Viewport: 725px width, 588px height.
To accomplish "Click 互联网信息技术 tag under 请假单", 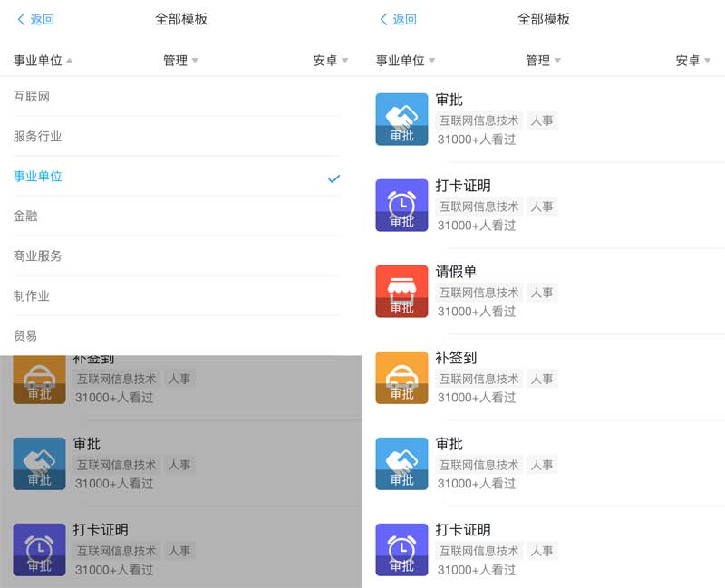I will [479, 293].
